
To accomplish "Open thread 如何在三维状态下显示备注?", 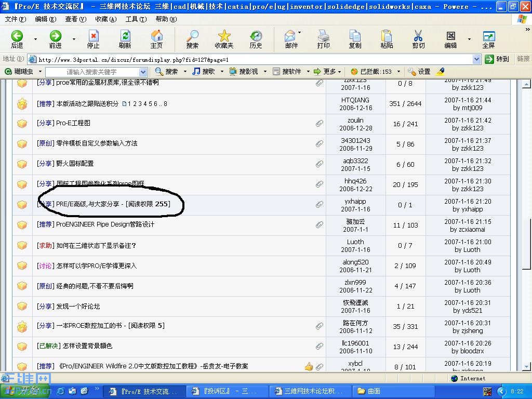I will (x=96, y=245).
